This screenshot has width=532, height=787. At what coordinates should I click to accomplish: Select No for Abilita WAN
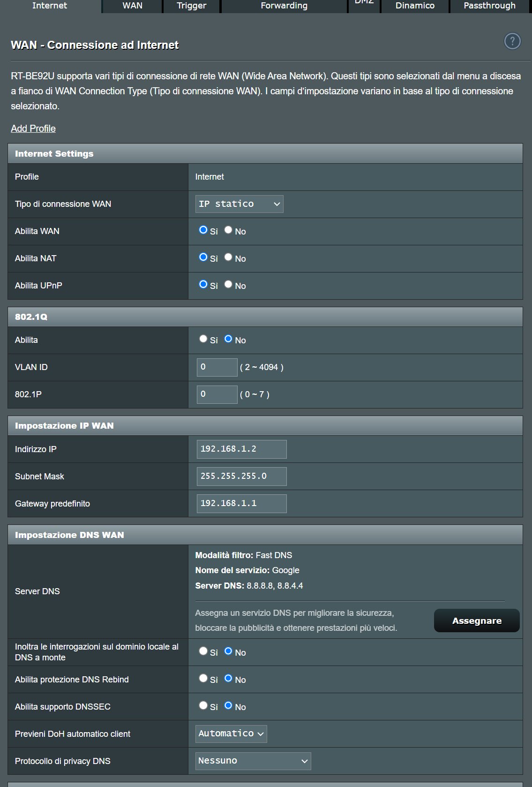point(228,230)
